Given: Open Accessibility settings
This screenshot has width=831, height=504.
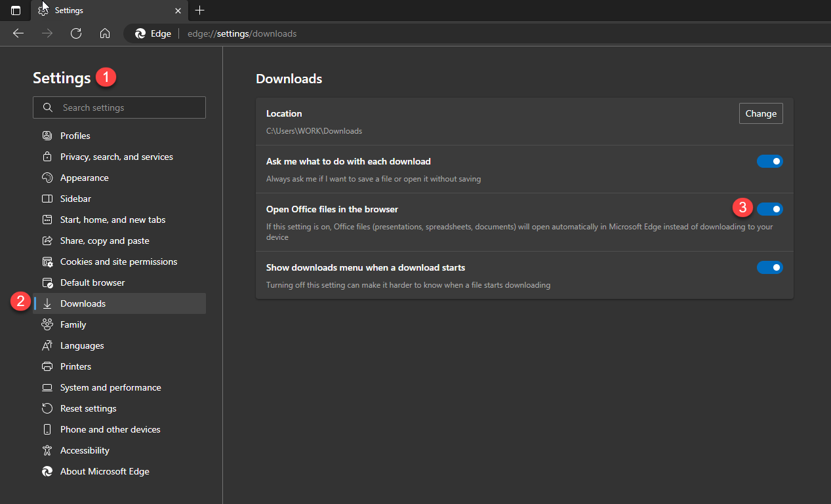Looking at the screenshot, I should pyautogui.click(x=119, y=450).
